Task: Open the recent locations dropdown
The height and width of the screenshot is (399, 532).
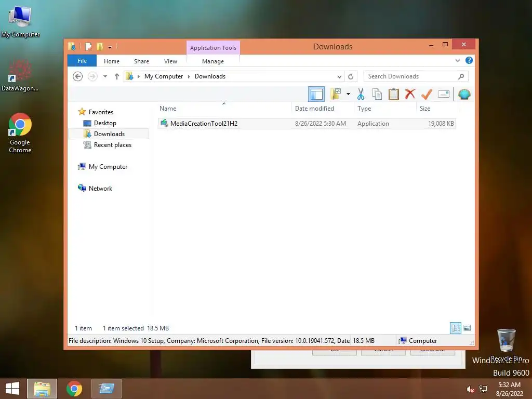Action: click(105, 76)
